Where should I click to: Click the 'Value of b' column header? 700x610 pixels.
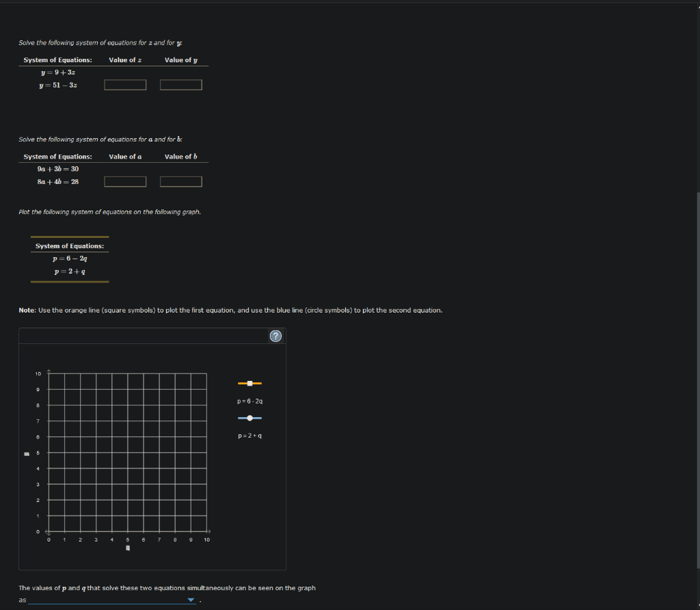point(180,157)
